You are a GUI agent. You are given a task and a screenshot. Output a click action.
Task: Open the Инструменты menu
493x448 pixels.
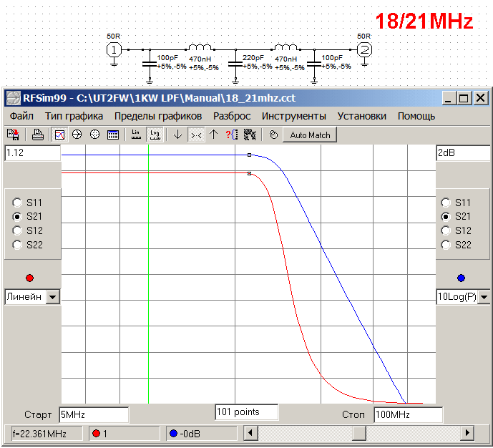click(x=293, y=116)
